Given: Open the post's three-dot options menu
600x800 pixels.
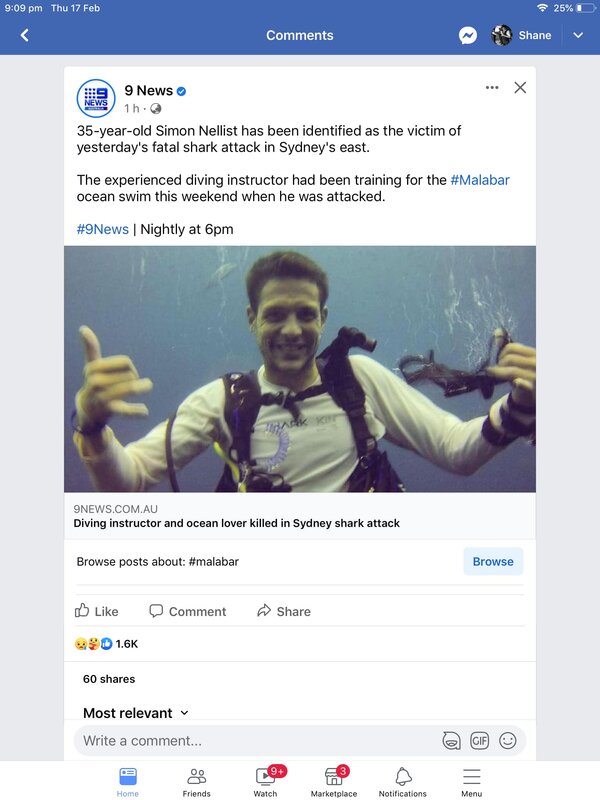Looking at the screenshot, I should point(492,88).
